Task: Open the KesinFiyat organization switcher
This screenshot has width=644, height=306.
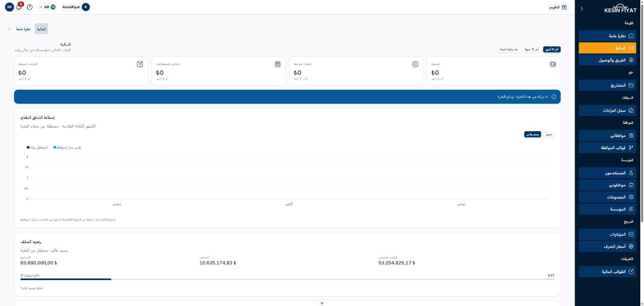Action: click(x=76, y=7)
